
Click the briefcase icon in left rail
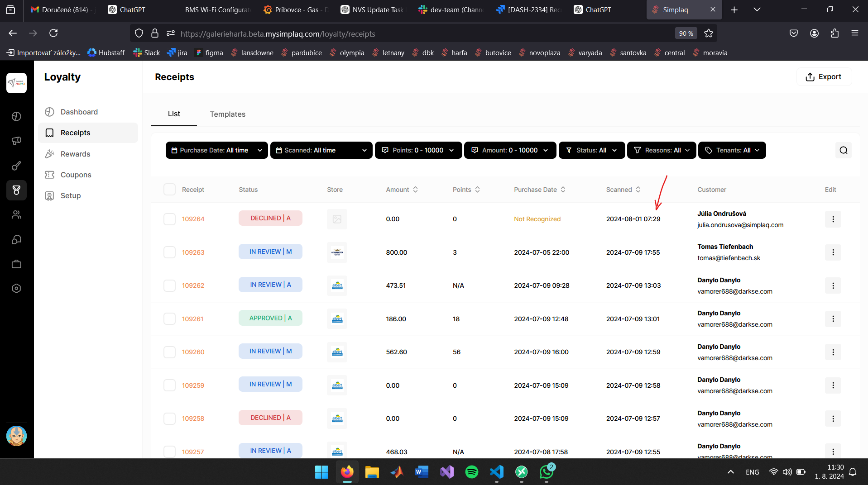[16, 264]
